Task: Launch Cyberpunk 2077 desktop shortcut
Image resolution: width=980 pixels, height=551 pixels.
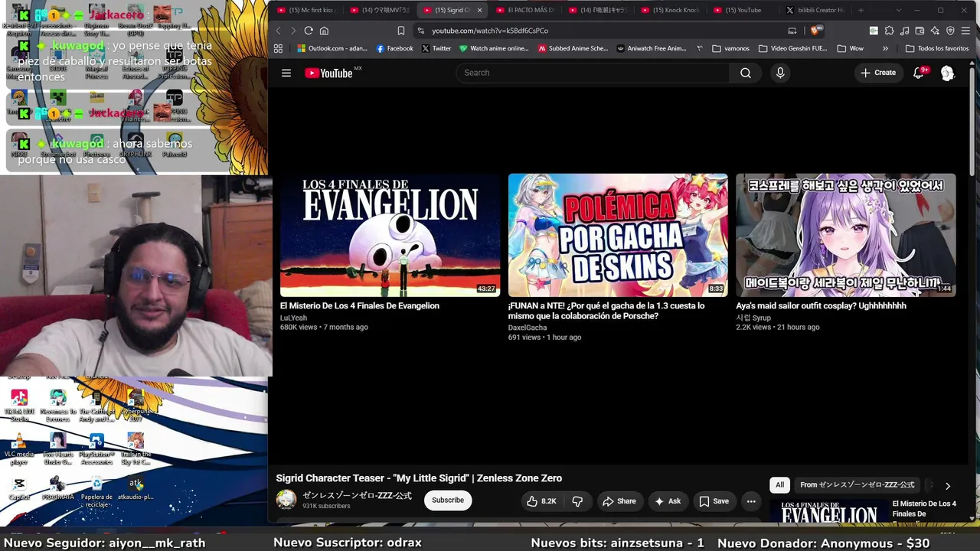Action: tap(136, 405)
